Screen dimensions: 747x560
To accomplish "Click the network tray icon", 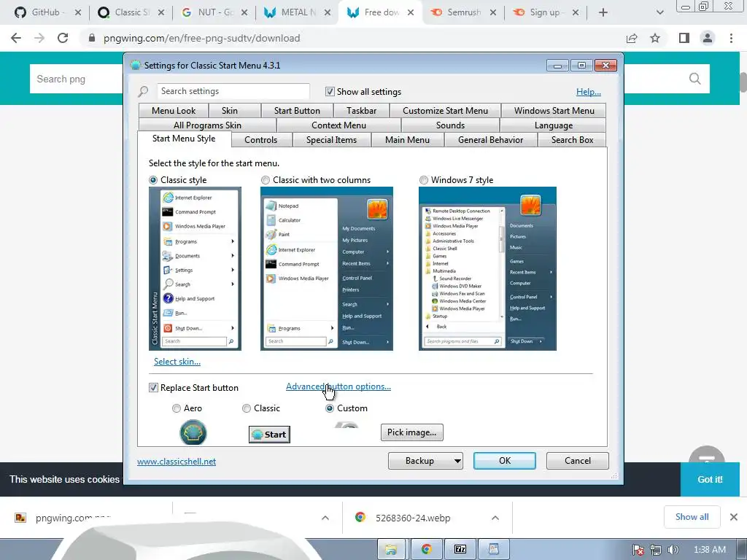I will [656, 550].
